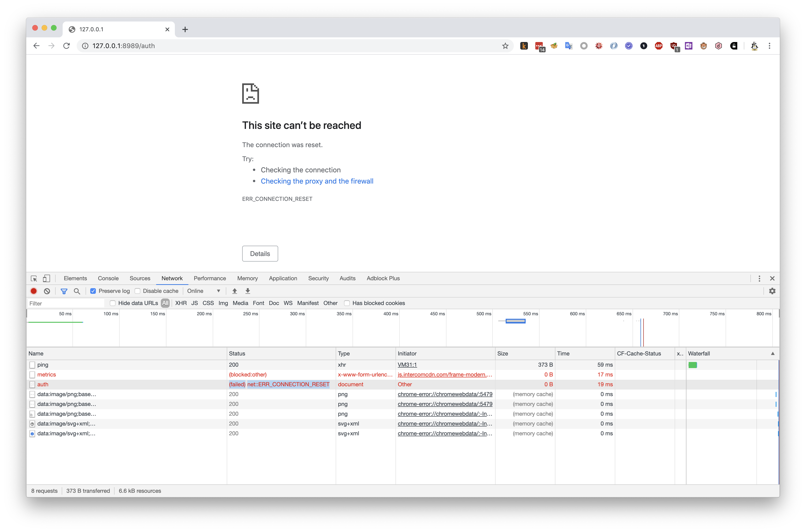
Task: Open the DevTools three-dot customize menu
Action: (x=759, y=278)
